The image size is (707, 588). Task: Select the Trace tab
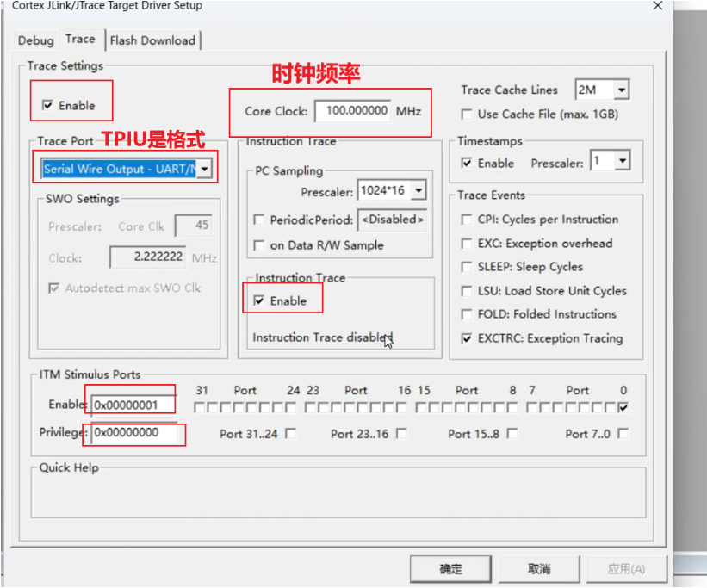click(x=80, y=40)
